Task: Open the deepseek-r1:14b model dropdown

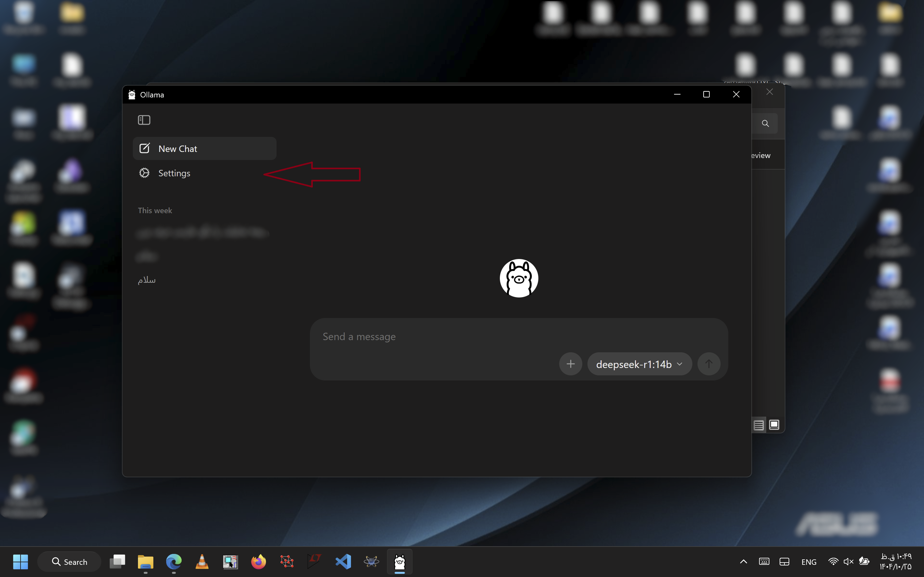Action: (x=639, y=364)
